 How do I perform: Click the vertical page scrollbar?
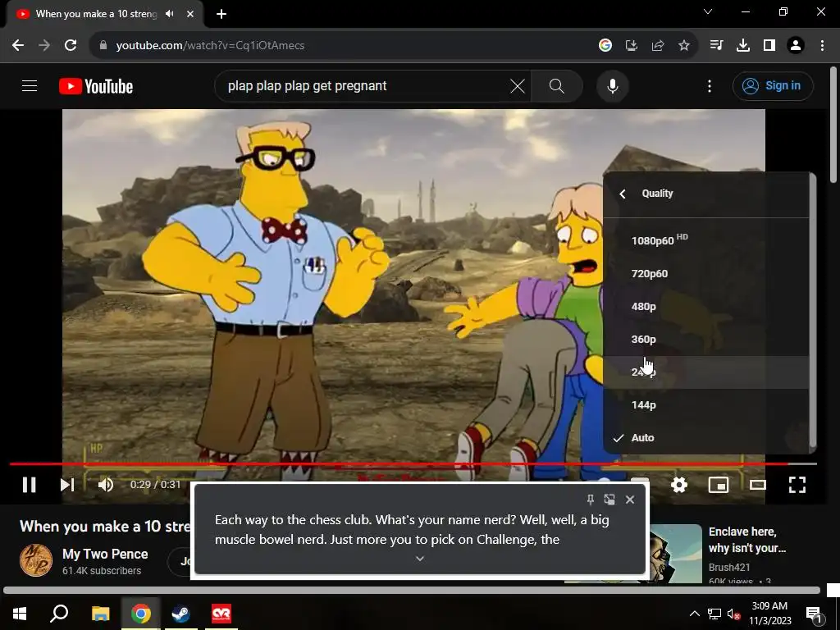click(833, 125)
